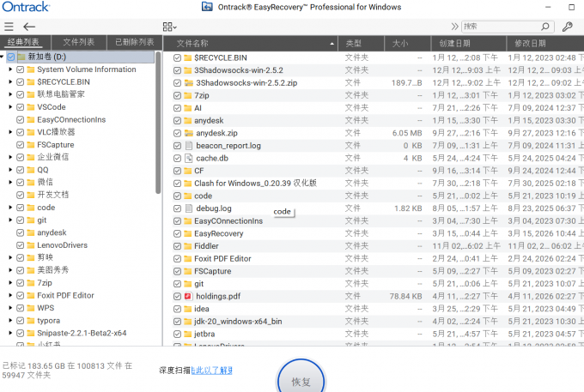Click the CF folder icon

(x=188, y=171)
